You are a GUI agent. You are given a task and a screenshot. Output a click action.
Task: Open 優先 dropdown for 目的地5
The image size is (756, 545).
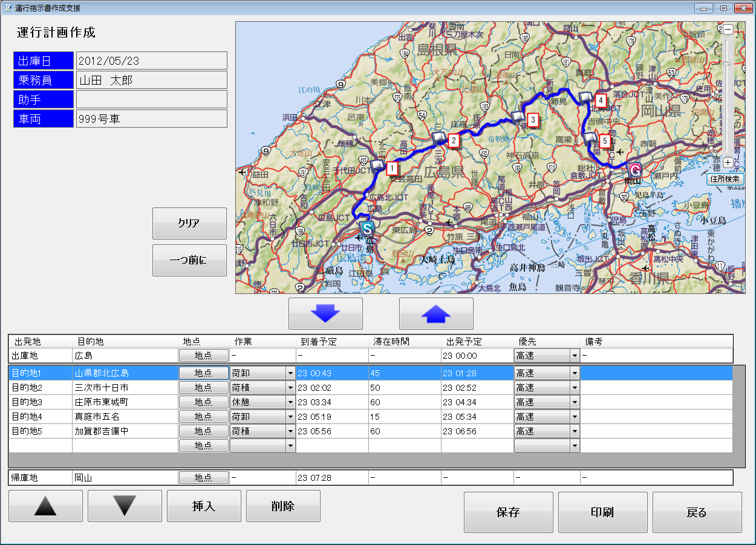575,431
